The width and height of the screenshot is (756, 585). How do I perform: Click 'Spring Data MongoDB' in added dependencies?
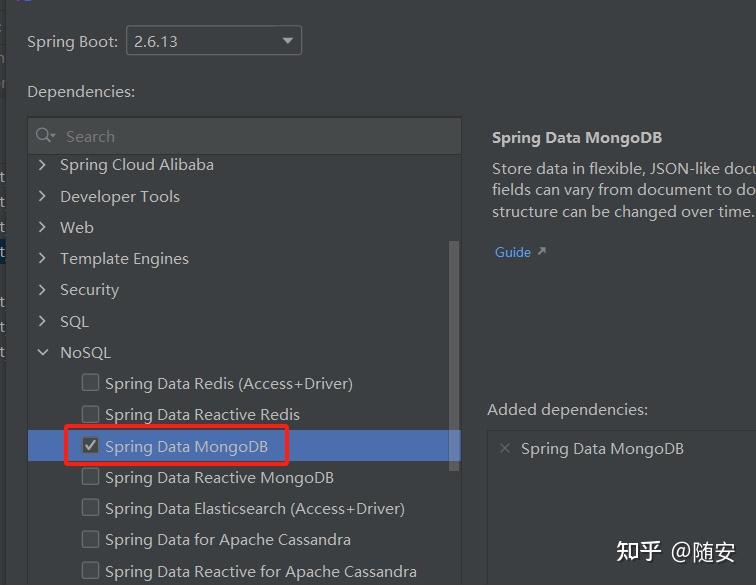click(x=602, y=449)
